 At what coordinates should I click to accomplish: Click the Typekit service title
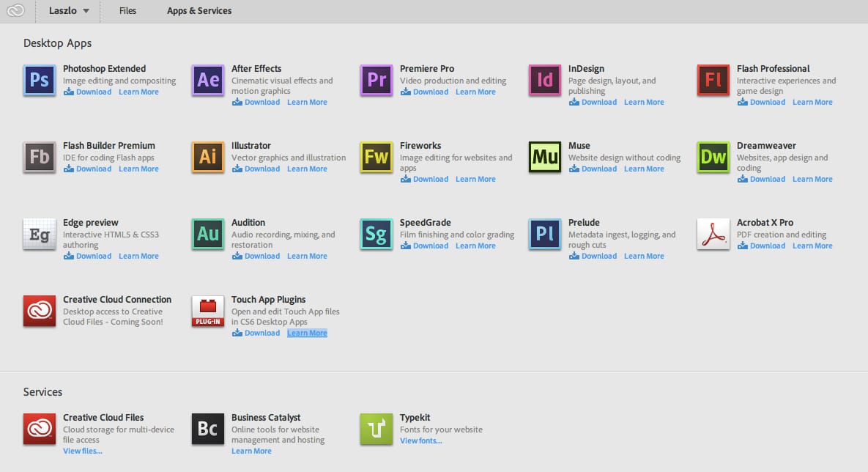(x=415, y=418)
